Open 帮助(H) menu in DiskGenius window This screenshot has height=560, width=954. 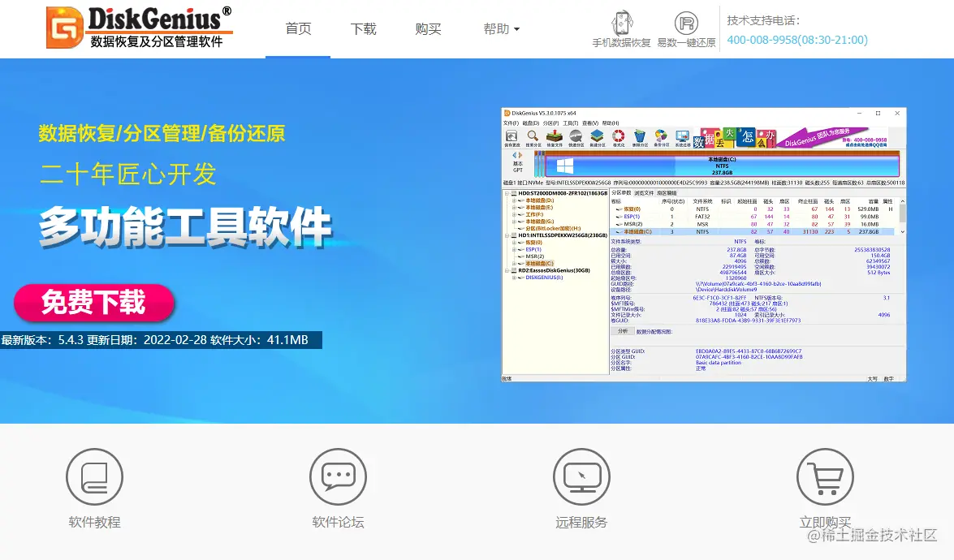[611, 123]
